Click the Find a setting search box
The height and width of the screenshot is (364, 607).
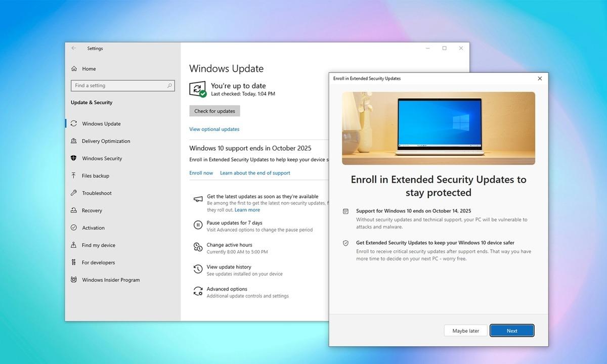click(119, 85)
